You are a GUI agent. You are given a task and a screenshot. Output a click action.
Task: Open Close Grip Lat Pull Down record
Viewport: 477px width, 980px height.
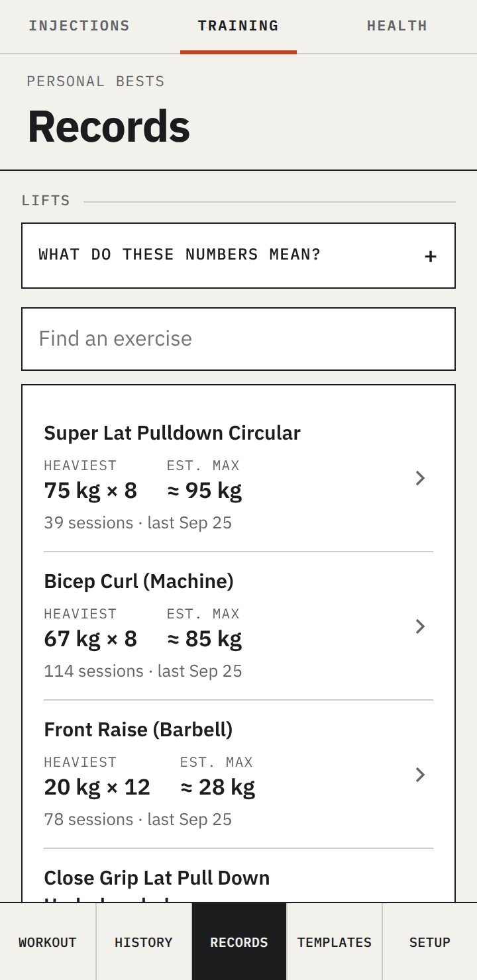(157, 878)
